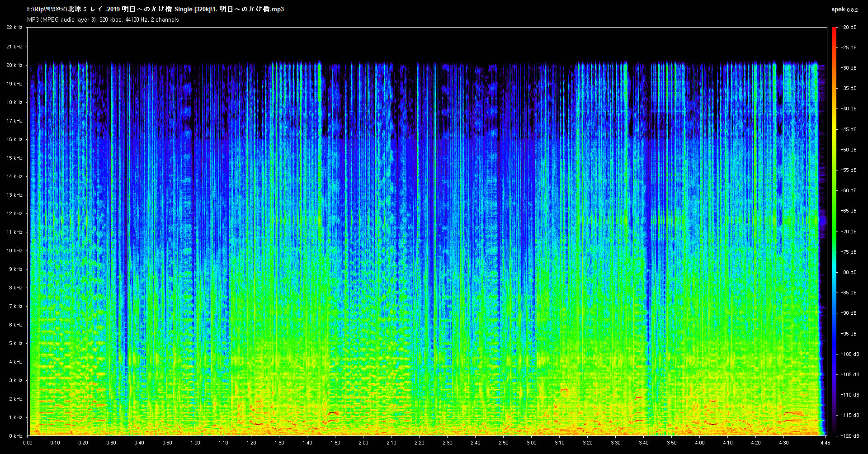Click the MP3 audio format info line
Viewport: 868px width, 454px height.
[x=103, y=20]
